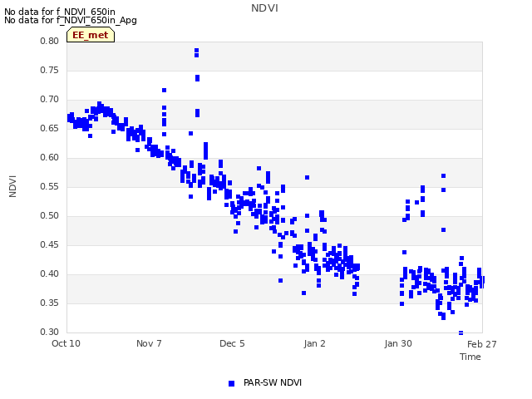Screen dimensions: 532x399
Task: Click the 'No data for f_NDVI_650in' message
Action: (60, 12)
